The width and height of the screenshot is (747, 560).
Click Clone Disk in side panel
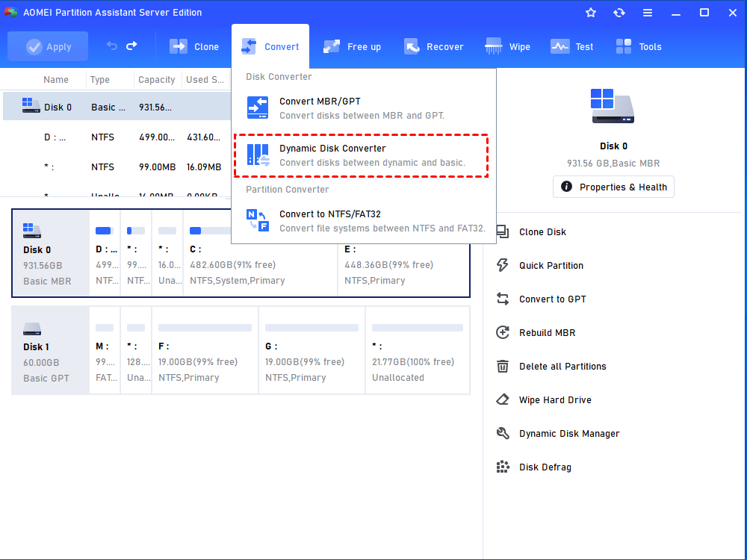pos(542,232)
